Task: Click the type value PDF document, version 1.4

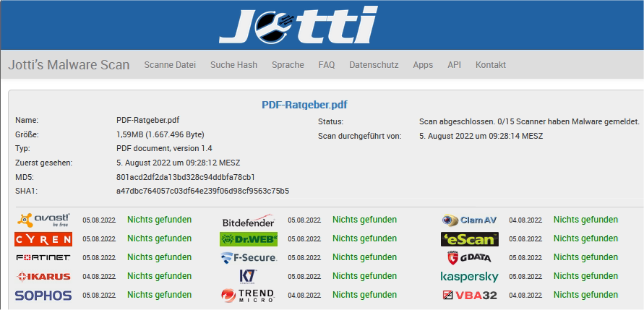Action: [164, 149]
